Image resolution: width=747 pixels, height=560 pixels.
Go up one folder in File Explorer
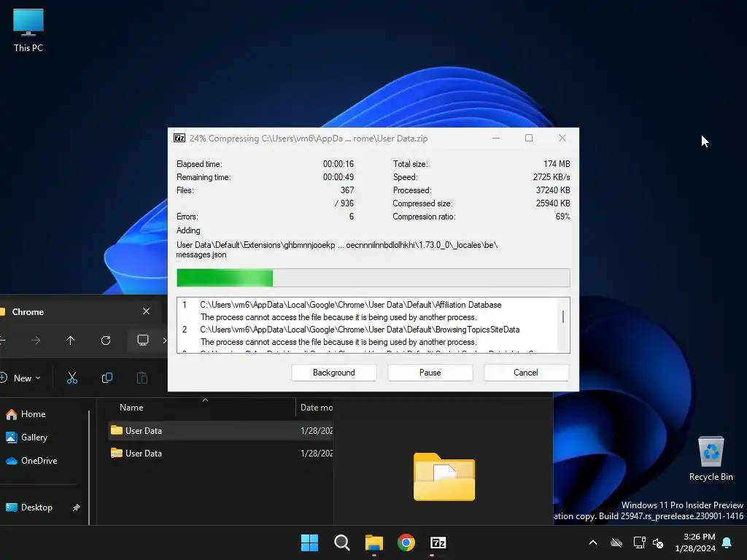[x=71, y=341]
